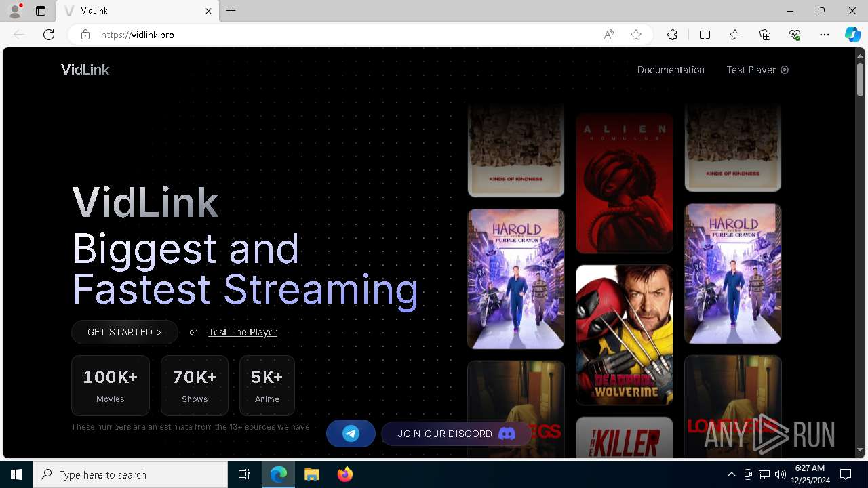
Task: Click the Edge profile avatar icon
Action: coord(15,11)
